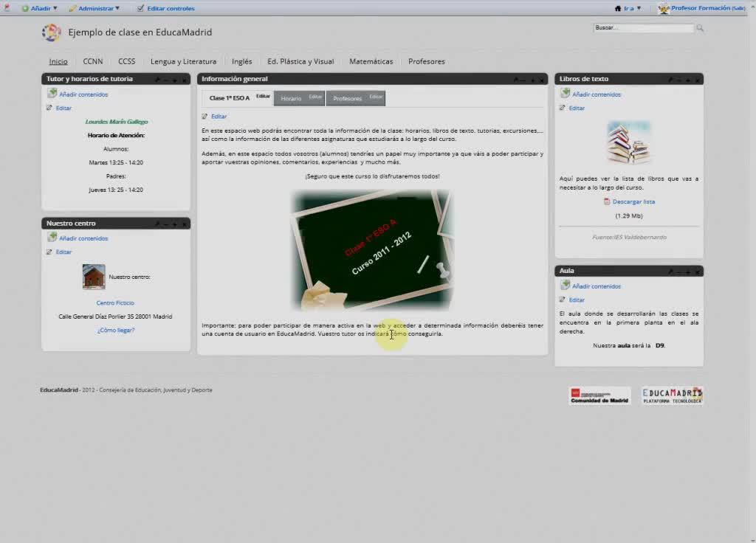Screen dimensions: 756x543
Task: Click Editar pencil icon in Nuestro centro
Action: (x=49, y=252)
